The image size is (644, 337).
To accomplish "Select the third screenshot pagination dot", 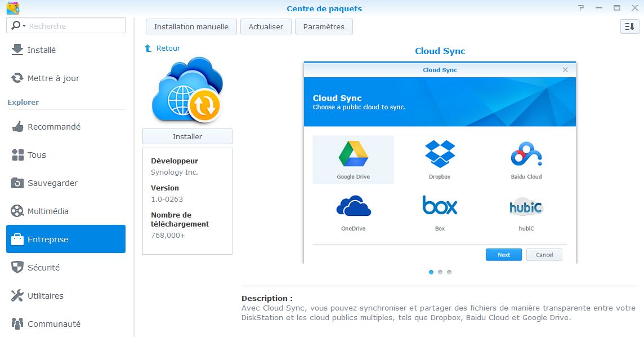I will coord(449,272).
